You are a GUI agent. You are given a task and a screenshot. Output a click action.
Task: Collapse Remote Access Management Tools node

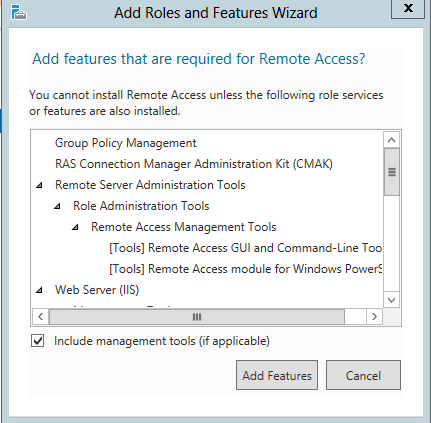click(75, 227)
